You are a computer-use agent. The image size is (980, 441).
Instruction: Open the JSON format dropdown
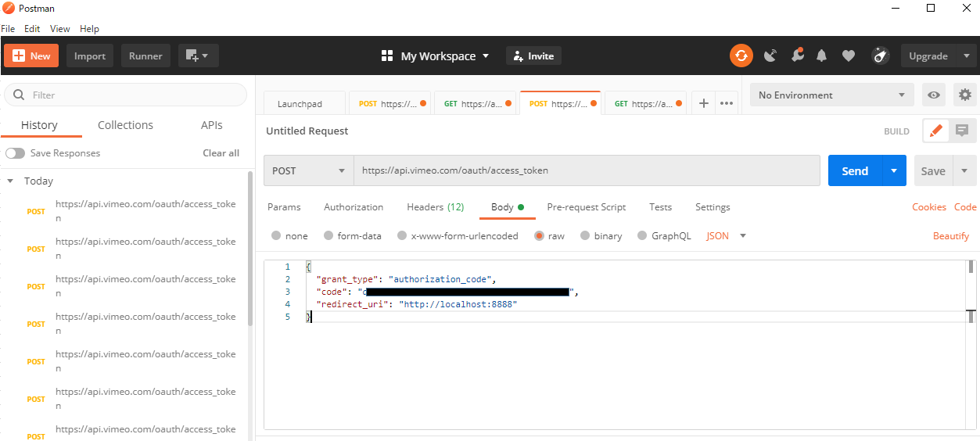click(727, 235)
